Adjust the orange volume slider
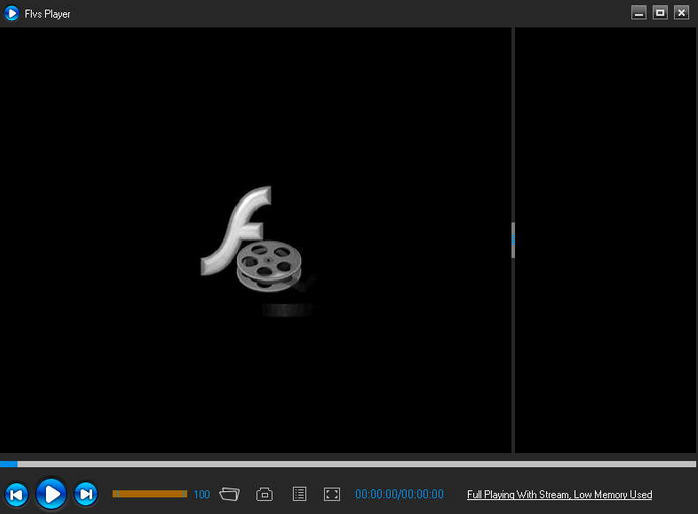This screenshot has height=514, width=698. [149, 494]
